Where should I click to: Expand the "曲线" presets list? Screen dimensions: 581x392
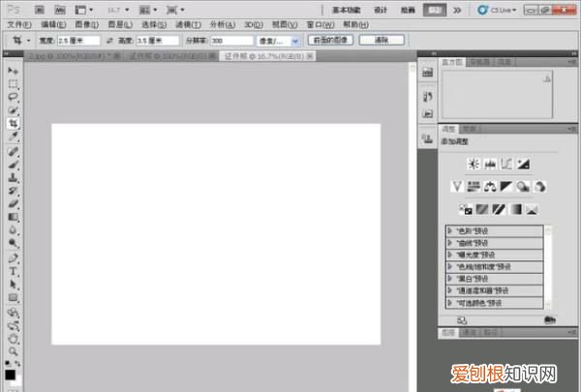pyautogui.click(x=450, y=243)
